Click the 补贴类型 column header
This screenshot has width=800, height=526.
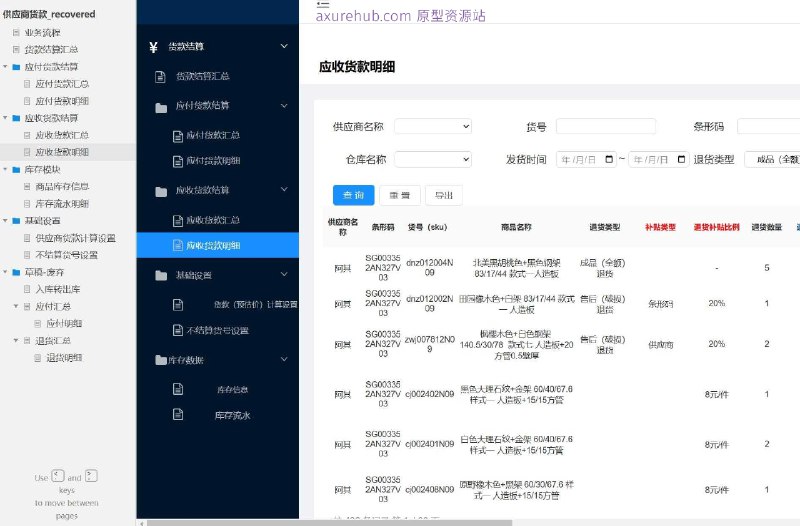660,227
